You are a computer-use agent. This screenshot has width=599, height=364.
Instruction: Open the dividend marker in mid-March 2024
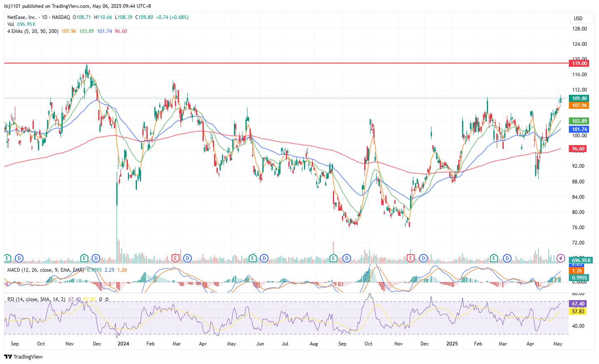(187, 258)
